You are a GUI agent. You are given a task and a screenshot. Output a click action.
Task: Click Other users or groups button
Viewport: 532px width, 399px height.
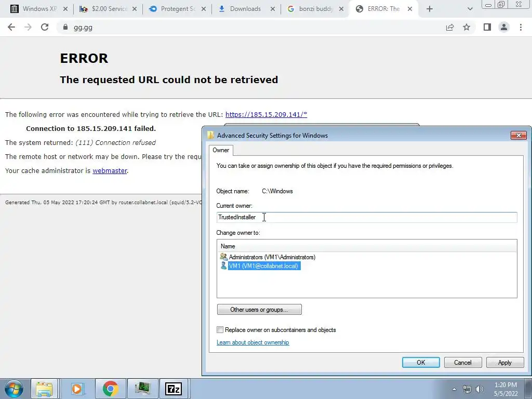259,310
